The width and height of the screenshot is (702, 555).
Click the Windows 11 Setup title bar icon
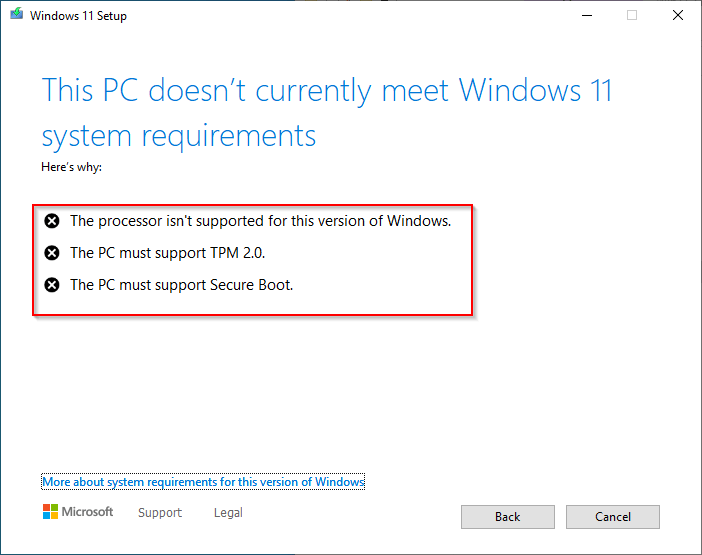[17, 15]
